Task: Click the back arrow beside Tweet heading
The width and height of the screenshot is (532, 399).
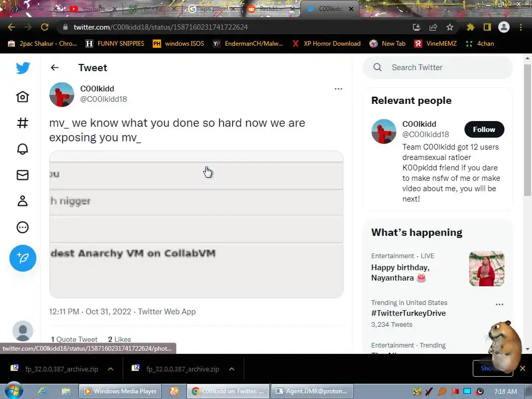Action: pos(55,68)
